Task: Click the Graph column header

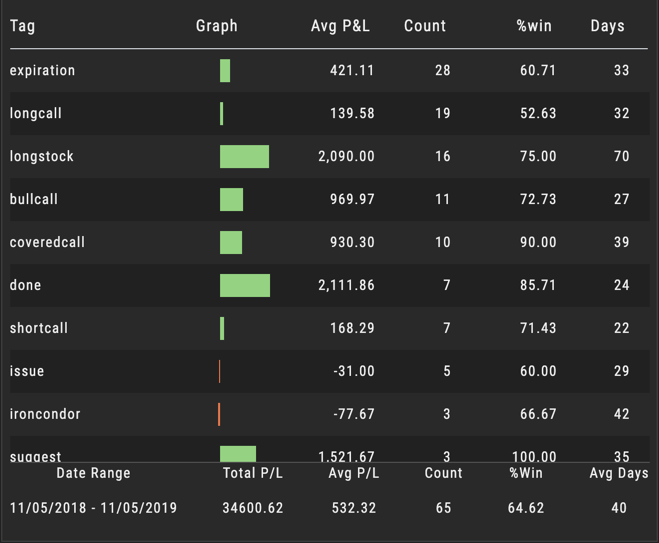Action: click(x=217, y=26)
